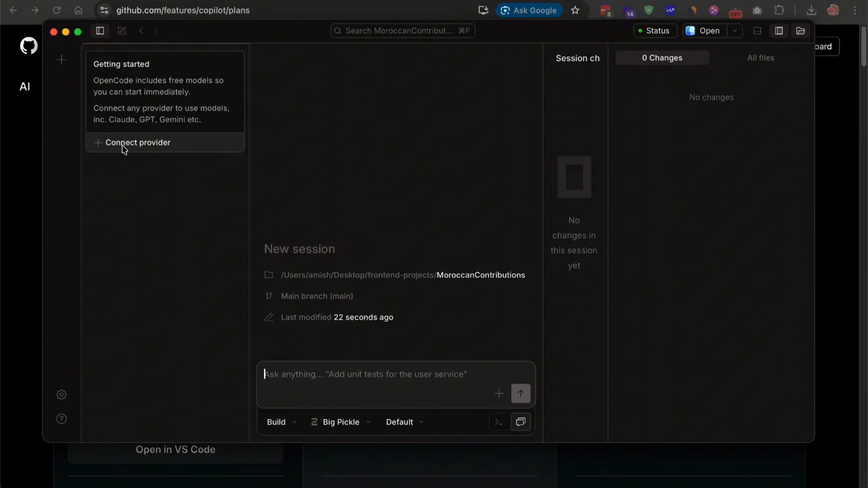Click the browser back arrow
868x488 pixels.
pyautogui.click(x=13, y=10)
